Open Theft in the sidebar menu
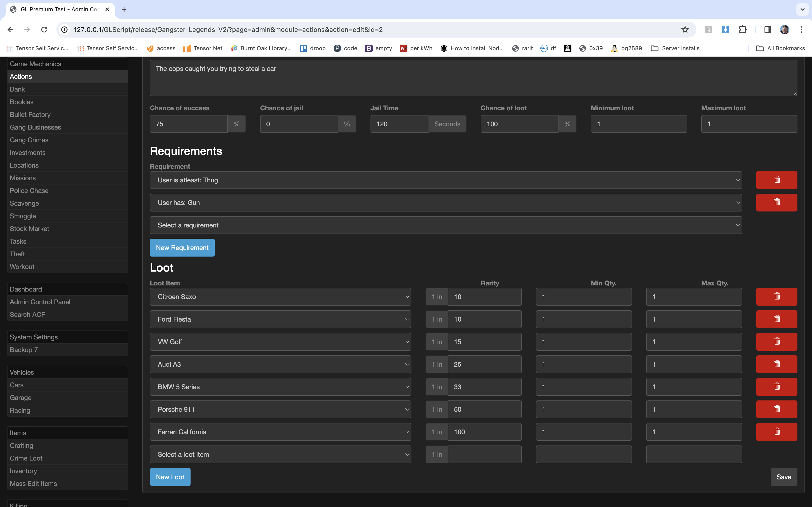The height and width of the screenshot is (507, 812). coord(17,254)
